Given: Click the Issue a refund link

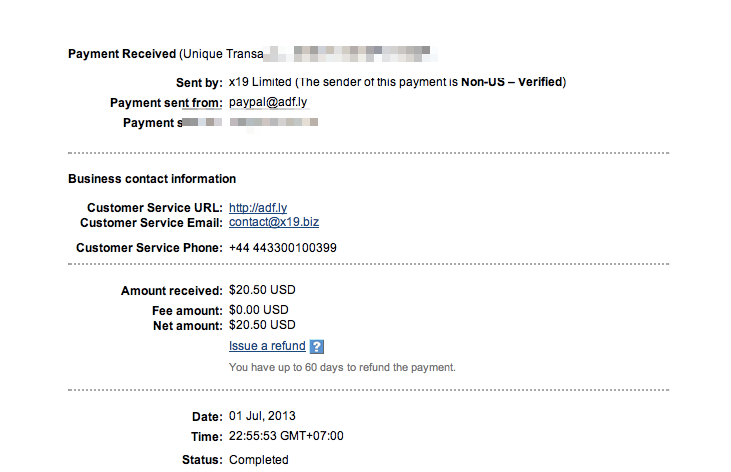Looking at the screenshot, I should [x=267, y=346].
